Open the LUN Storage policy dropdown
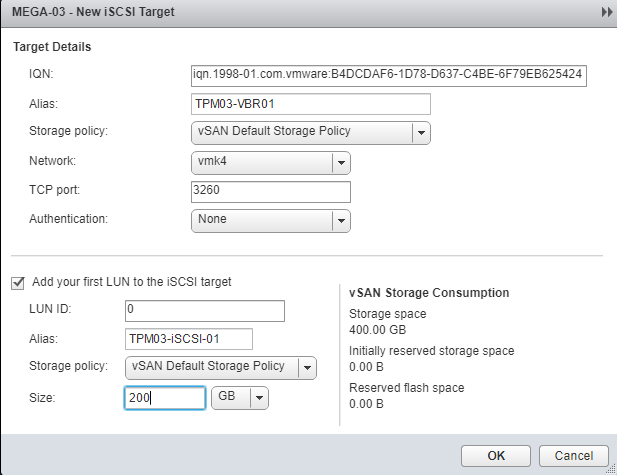This screenshot has width=617, height=475. 221,368
